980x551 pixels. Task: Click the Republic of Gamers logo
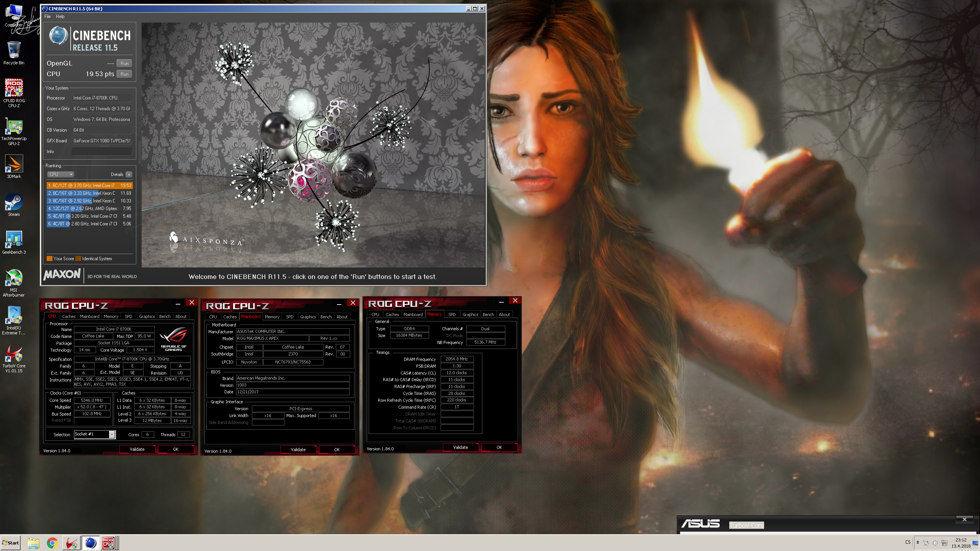(174, 339)
